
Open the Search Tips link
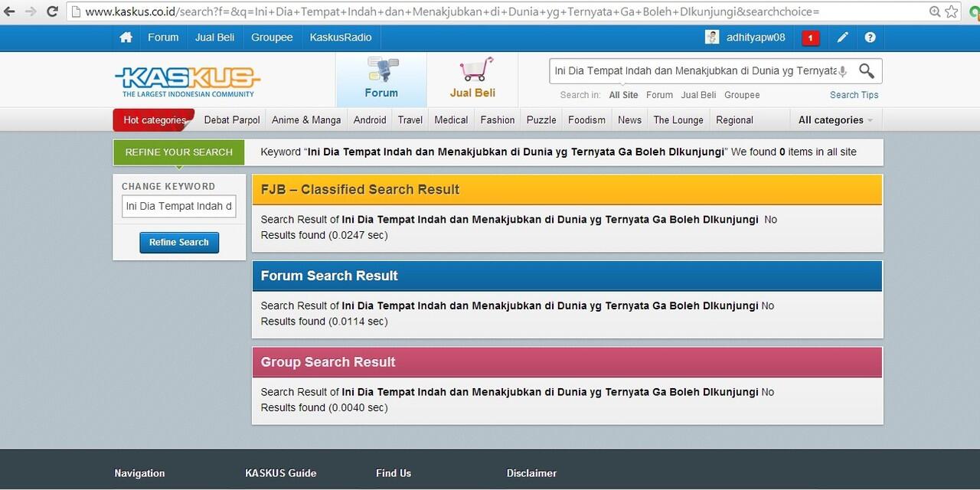(x=854, y=95)
